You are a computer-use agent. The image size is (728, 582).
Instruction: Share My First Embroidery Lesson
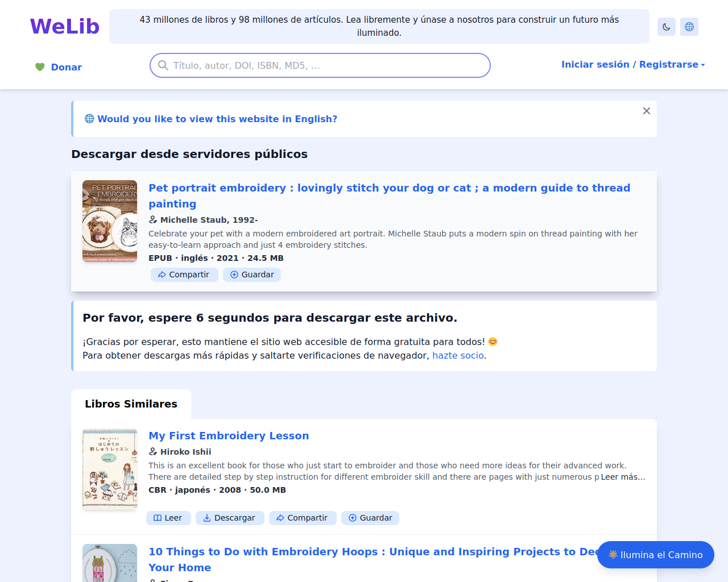[x=303, y=518]
